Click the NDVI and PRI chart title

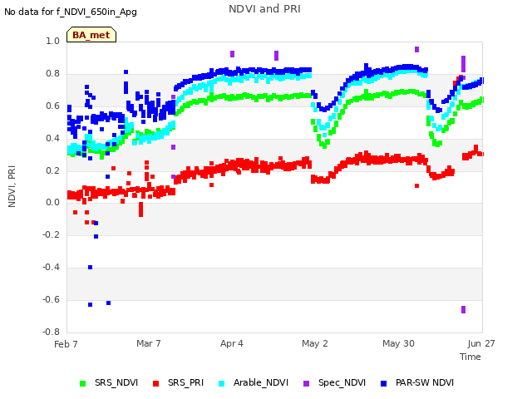pyautogui.click(x=264, y=9)
